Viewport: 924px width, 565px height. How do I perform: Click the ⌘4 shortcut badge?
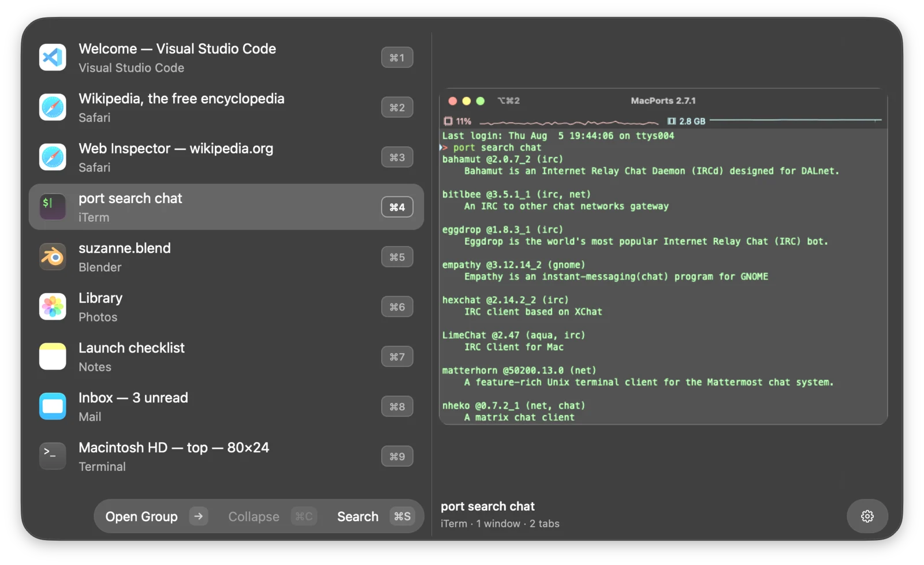397,207
